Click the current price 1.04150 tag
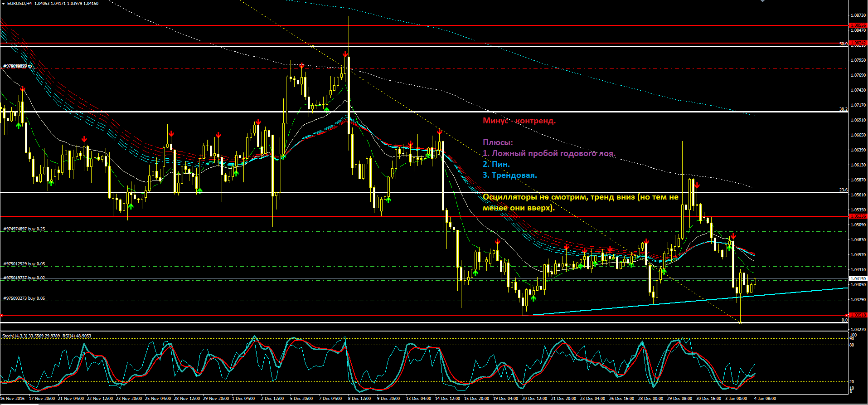 click(858, 279)
